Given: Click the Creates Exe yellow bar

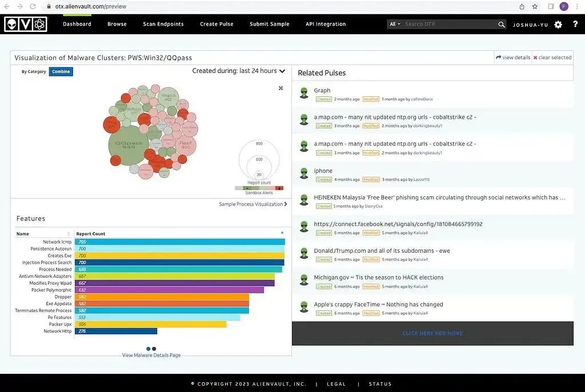Looking at the screenshot, I should click(x=179, y=256).
